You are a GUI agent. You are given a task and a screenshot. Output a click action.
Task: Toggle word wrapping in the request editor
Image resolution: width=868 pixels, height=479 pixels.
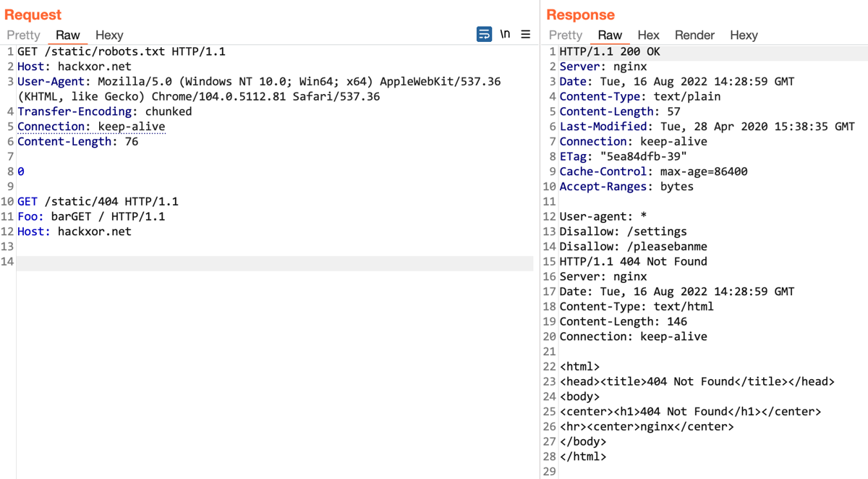click(484, 34)
